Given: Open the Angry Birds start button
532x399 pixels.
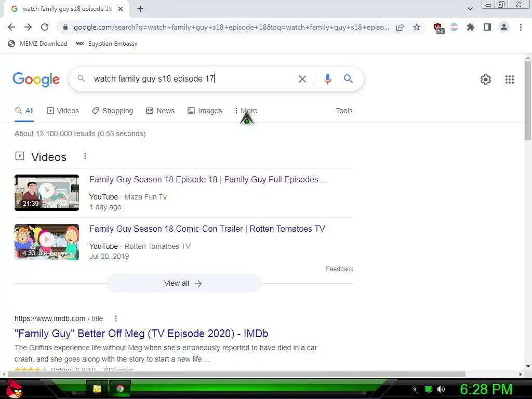Looking at the screenshot, I should tap(14, 389).
